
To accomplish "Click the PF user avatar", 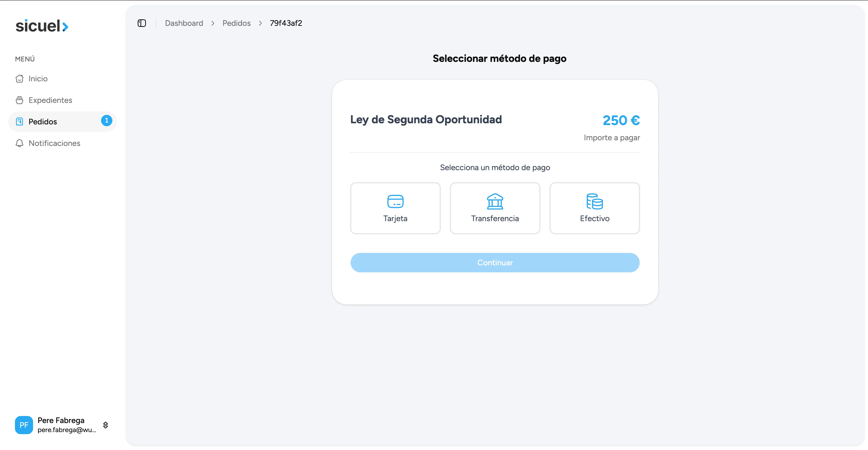I will pyautogui.click(x=24, y=425).
